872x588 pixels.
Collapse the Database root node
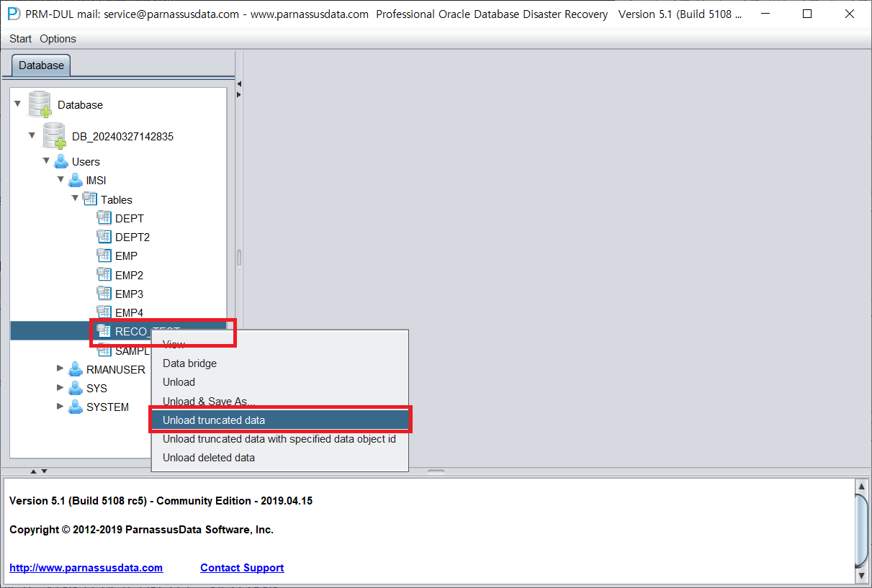(18, 104)
